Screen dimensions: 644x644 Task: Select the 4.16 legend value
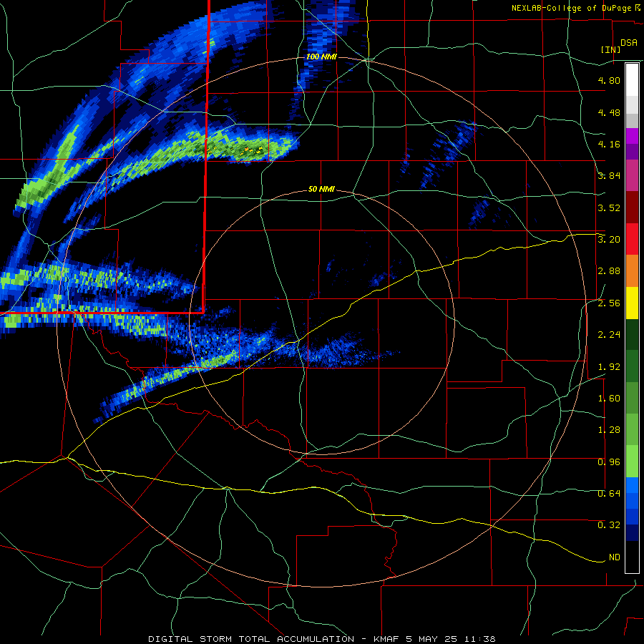click(609, 144)
